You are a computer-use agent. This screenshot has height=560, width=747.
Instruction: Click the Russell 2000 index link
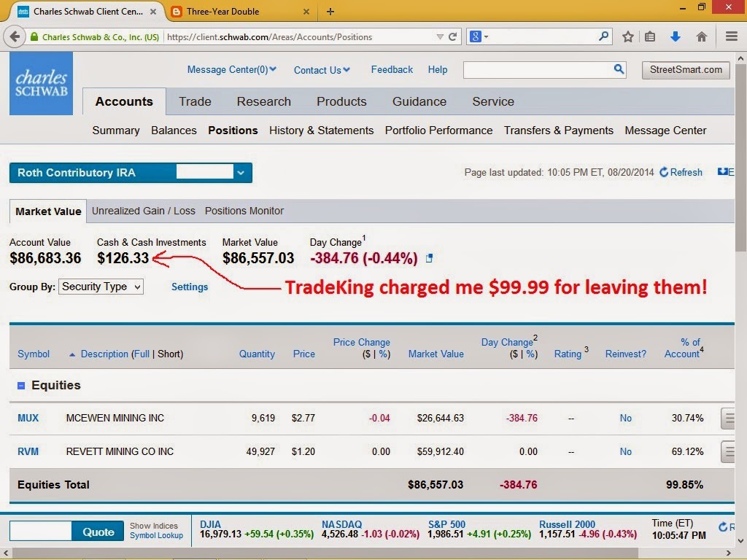(x=567, y=524)
